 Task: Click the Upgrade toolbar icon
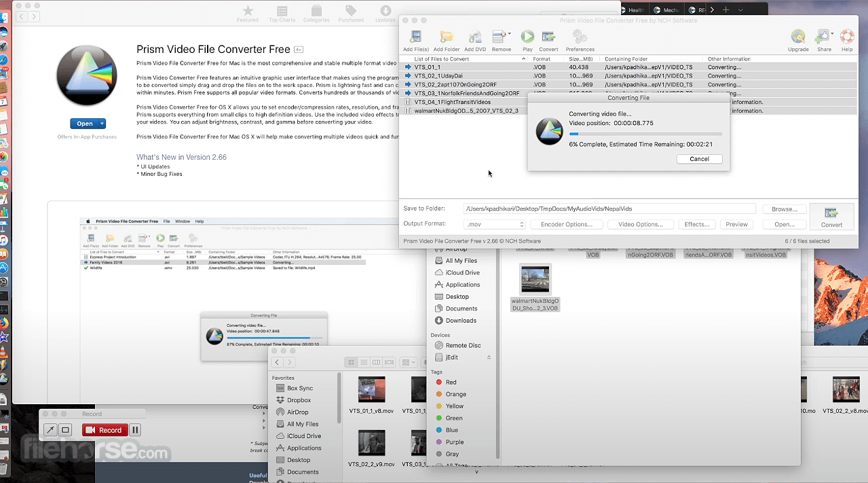[x=798, y=37]
